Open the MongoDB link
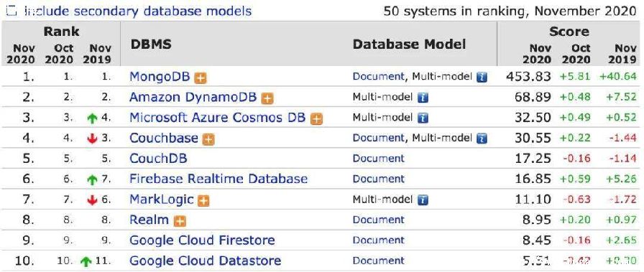 pyautogui.click(x=160, y=77)
